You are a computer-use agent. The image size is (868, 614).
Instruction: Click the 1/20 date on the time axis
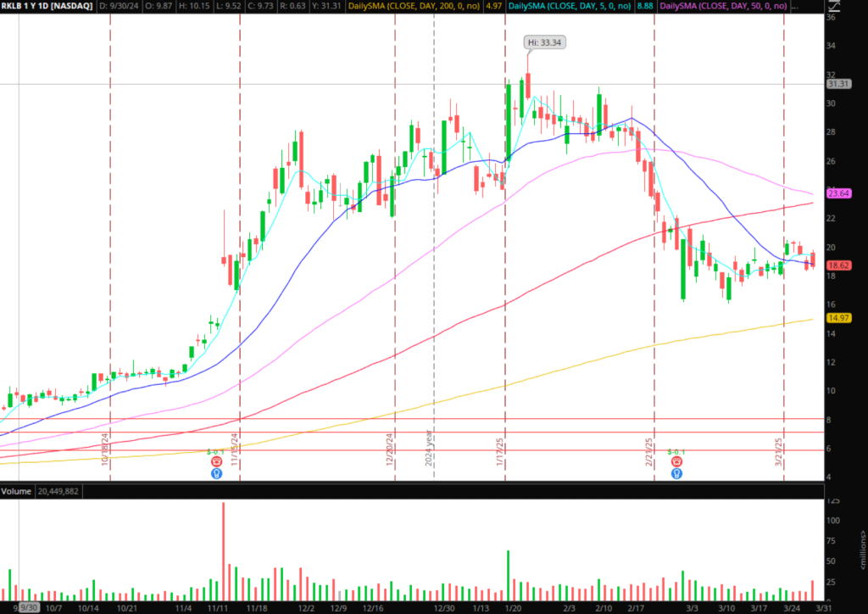point(513,608)
